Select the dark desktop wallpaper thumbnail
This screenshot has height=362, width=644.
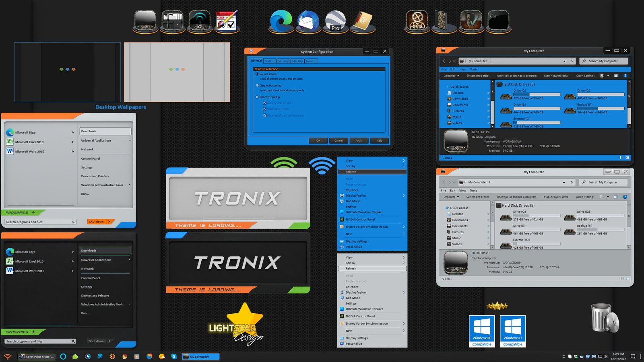(x=68, y=72)
